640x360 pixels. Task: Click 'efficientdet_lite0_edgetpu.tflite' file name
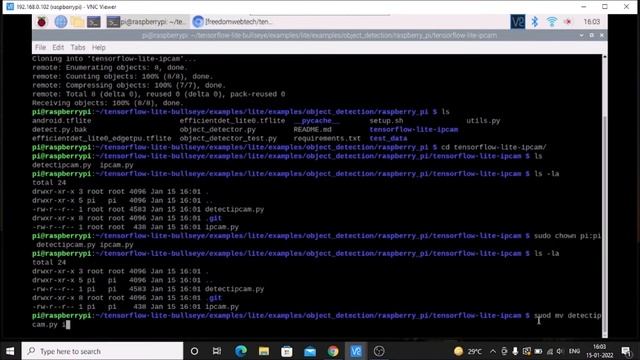(x=102, y=138)
